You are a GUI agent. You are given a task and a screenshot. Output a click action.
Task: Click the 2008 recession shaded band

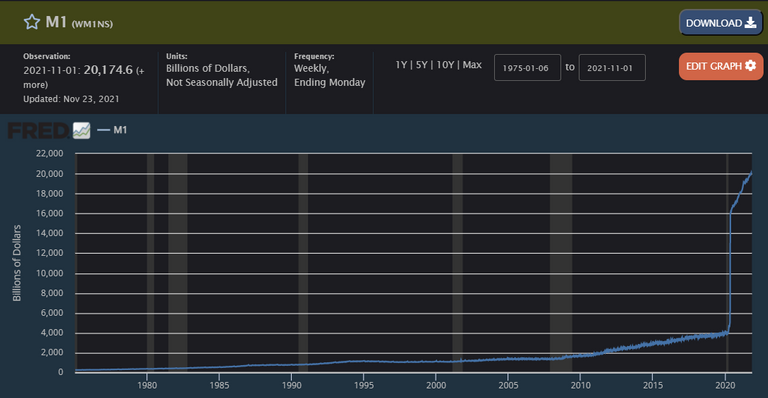pos(561,263)
